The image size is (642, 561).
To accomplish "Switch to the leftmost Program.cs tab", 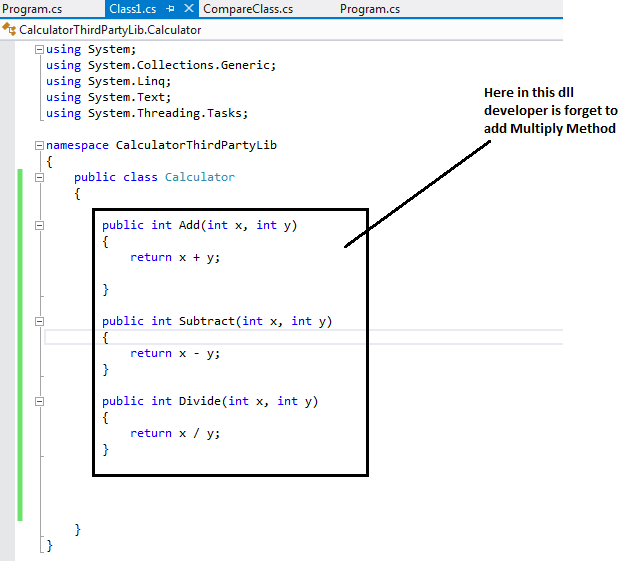I will pos(32,9).
